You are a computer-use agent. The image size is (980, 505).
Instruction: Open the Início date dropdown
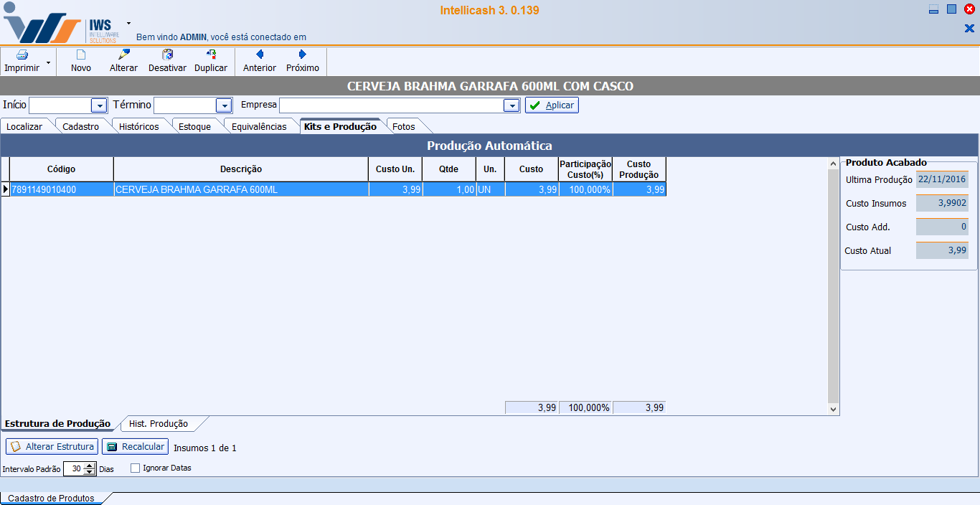click(99, 105)
